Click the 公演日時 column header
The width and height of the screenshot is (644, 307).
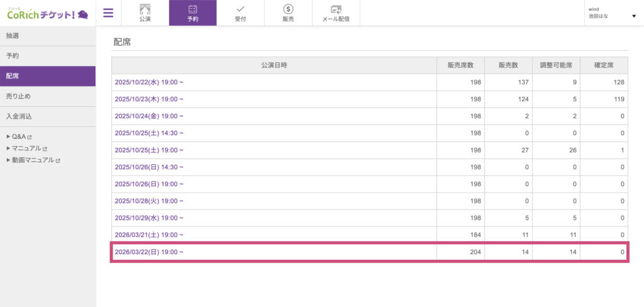(274, 65)
